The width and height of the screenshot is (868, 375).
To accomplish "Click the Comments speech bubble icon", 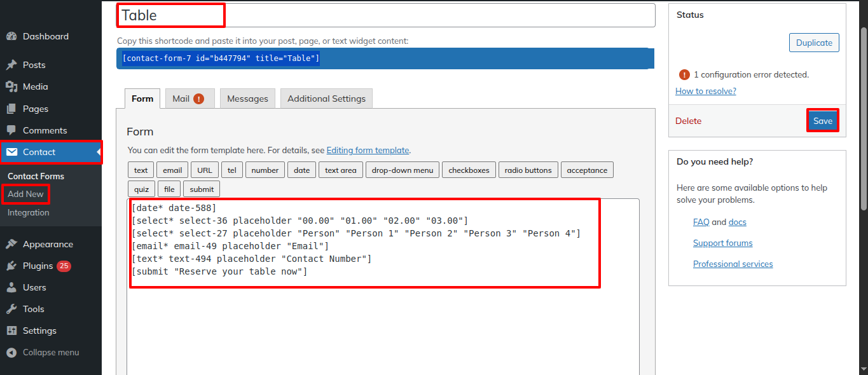I will tap(11, 130).
